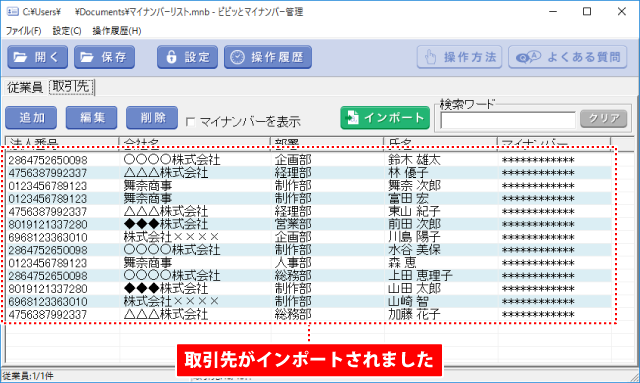This screenshot has width=640, height=383.
Task: Toggle マイナンバーを表示 checkbox
Action: click(x=190, y=122)
